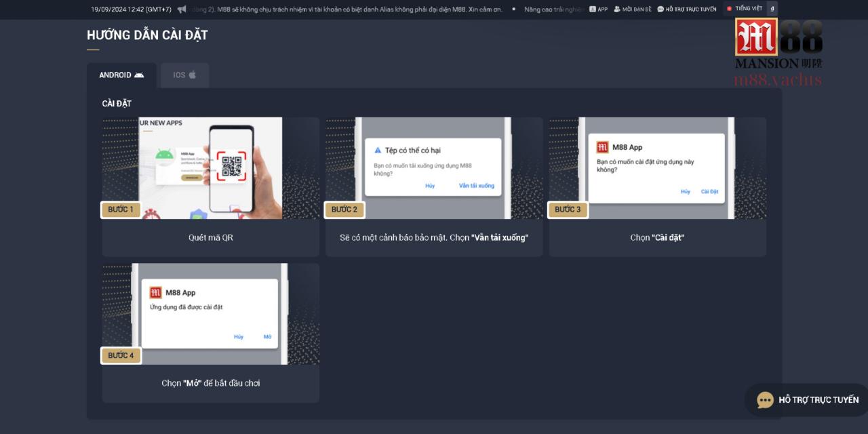The image size is (868, 434).
Task: Click the đ currency selector
Action: (x=772, y=9)
